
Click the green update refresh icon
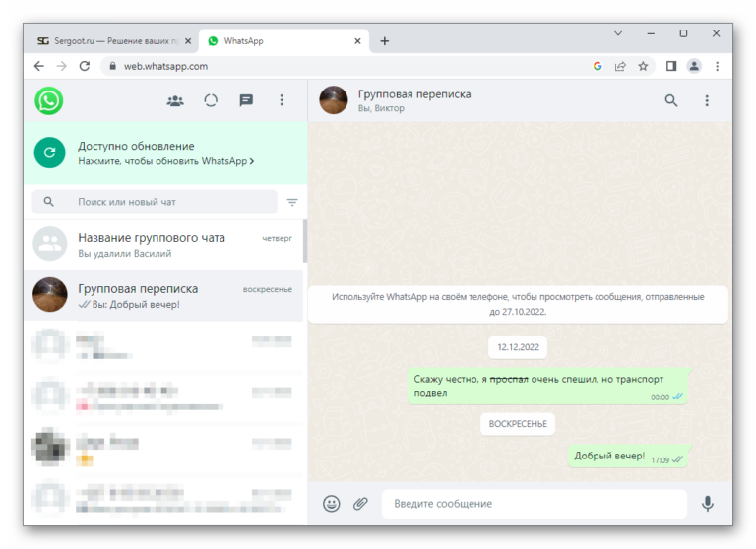(49, 152)
